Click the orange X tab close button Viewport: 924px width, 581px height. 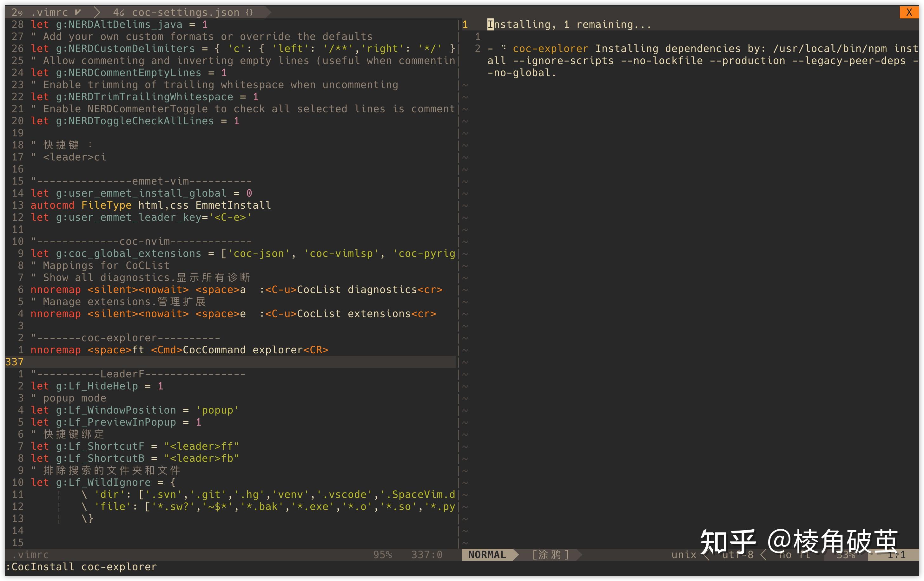909,12
